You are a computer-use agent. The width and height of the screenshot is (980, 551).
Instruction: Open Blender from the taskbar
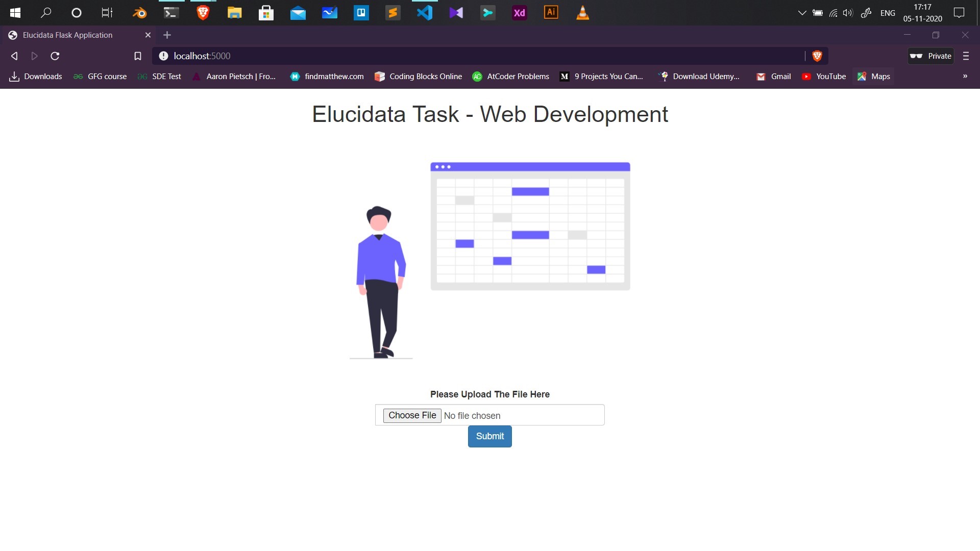(139, 13)
